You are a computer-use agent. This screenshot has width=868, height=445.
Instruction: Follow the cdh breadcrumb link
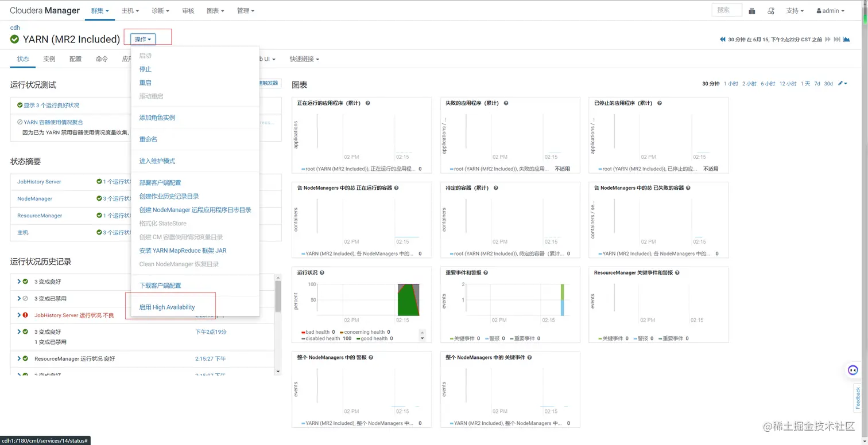[x=15, y=28]
